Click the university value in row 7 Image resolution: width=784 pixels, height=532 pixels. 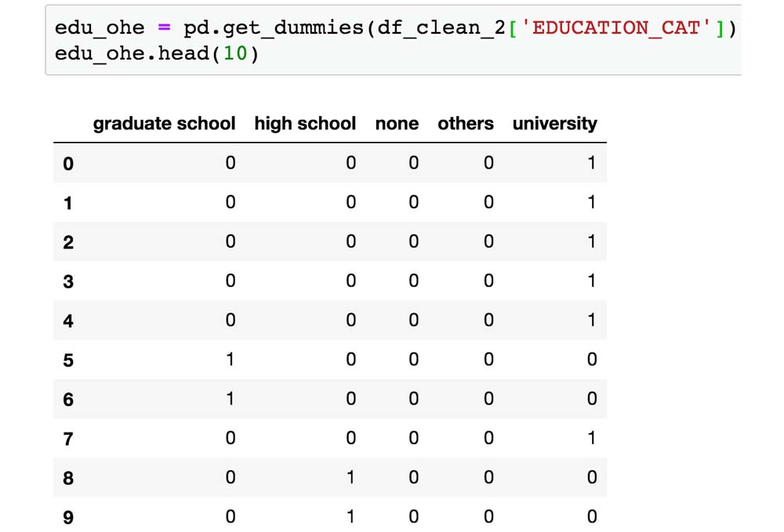coord(592,438)
